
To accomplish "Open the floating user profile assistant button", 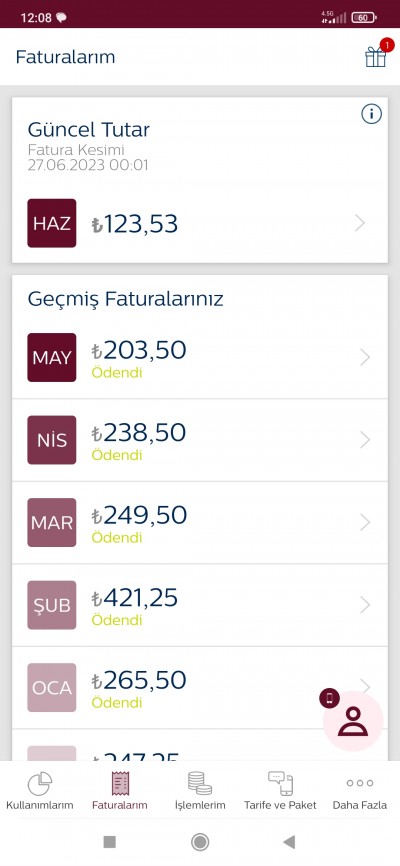I will (352, 720).
